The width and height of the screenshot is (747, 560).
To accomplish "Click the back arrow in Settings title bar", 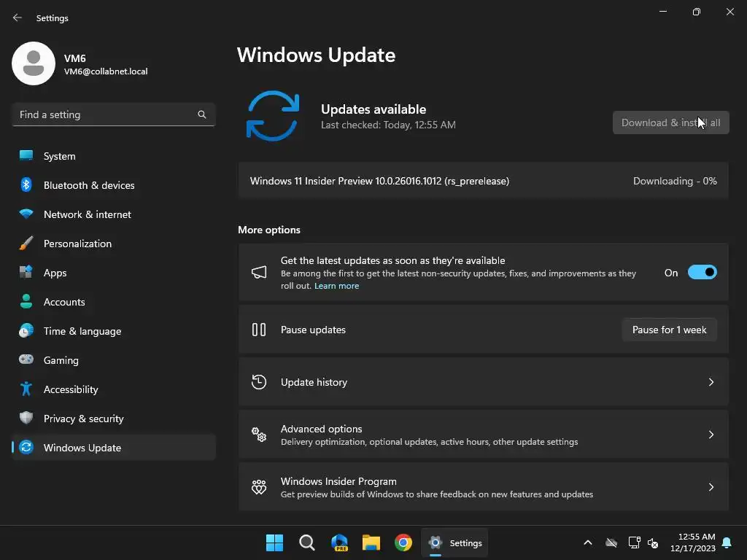I will pyautogui.click(x=18, y=17).
